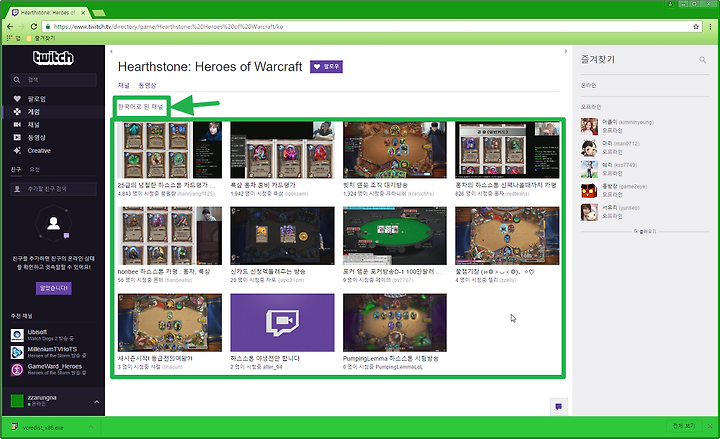Open the looksam stream thumbnail
This screenshot has height=439, width=720.
(282, 150)
